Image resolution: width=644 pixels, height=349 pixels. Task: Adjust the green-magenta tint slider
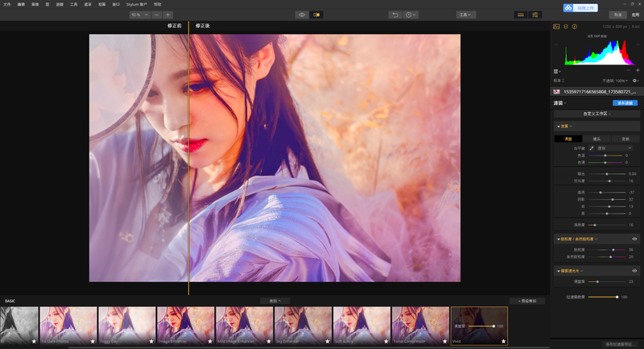point(605,163)
